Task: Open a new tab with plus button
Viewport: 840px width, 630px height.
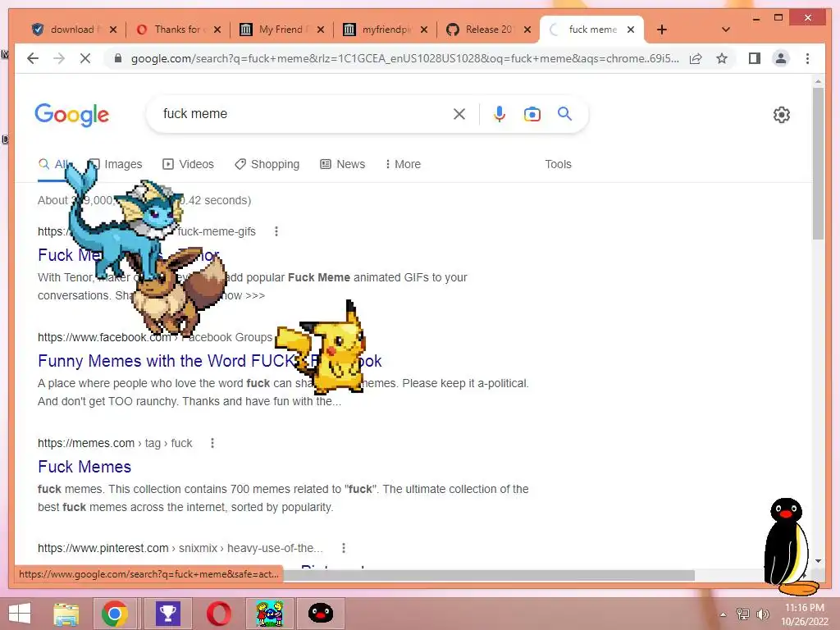Action: click(x=662, y=30)
